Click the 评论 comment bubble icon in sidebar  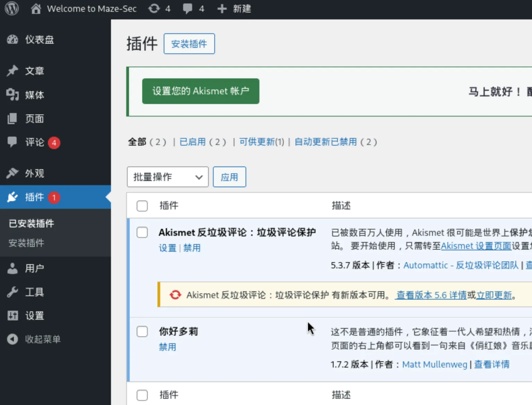click(12, 142)
